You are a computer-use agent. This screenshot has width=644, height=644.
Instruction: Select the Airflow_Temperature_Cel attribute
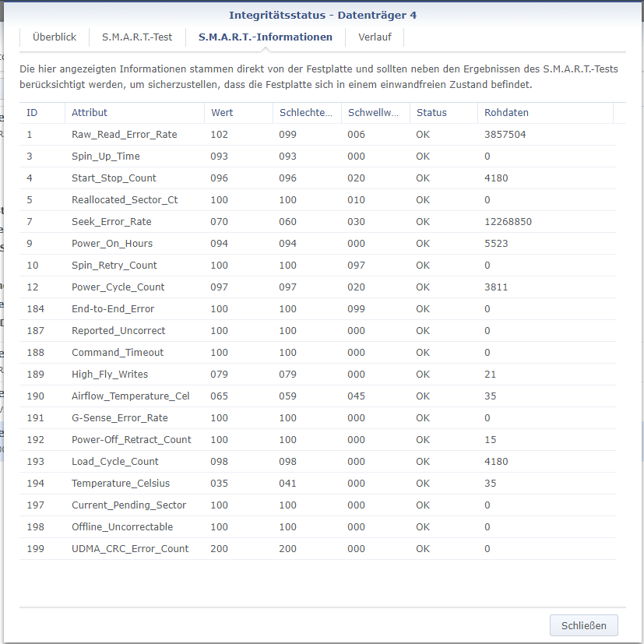(131, 396)
